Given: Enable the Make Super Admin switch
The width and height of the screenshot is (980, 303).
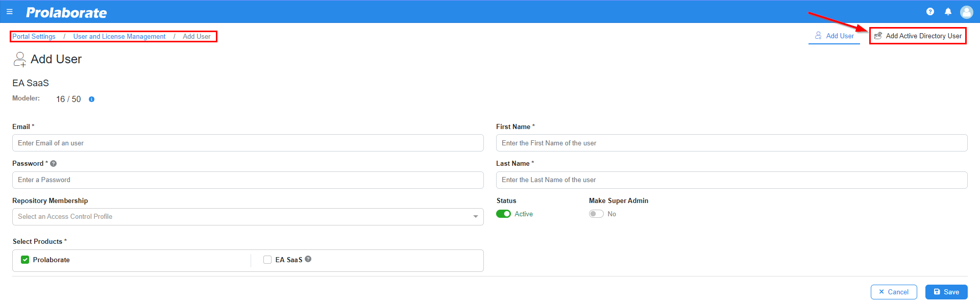Looking at the screenshot, I should 596,214.
